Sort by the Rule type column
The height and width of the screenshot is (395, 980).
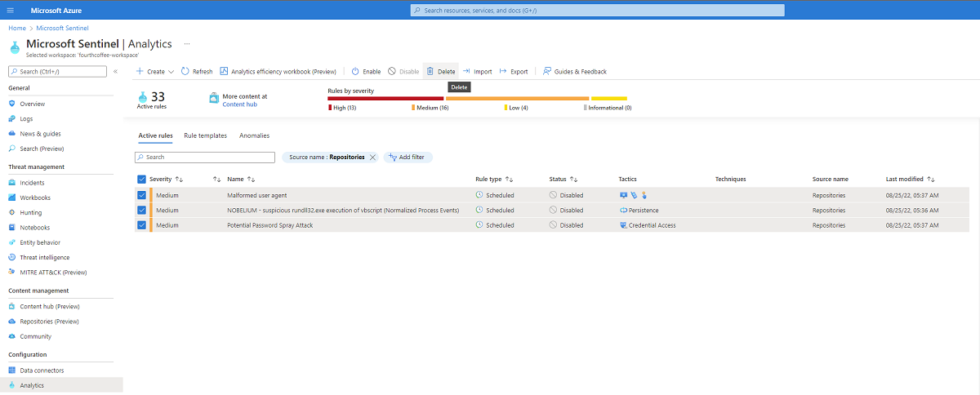[x=494, y=179]
